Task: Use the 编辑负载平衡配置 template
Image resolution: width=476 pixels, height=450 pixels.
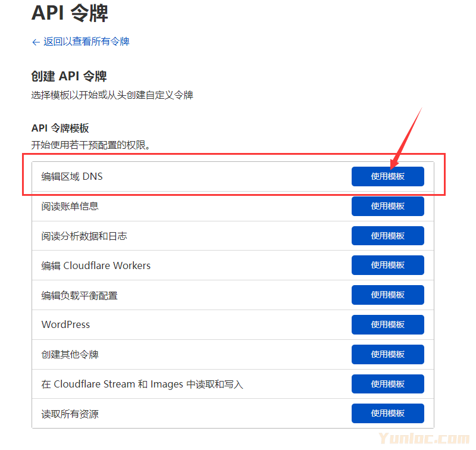Action: 387,295
